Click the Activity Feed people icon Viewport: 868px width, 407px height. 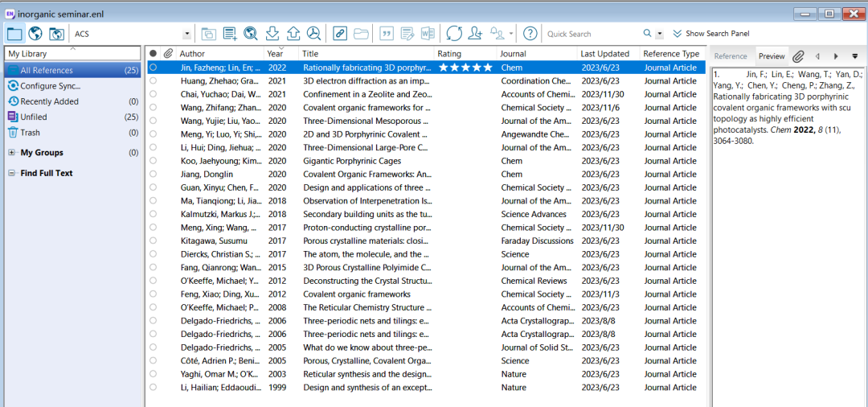497,34
